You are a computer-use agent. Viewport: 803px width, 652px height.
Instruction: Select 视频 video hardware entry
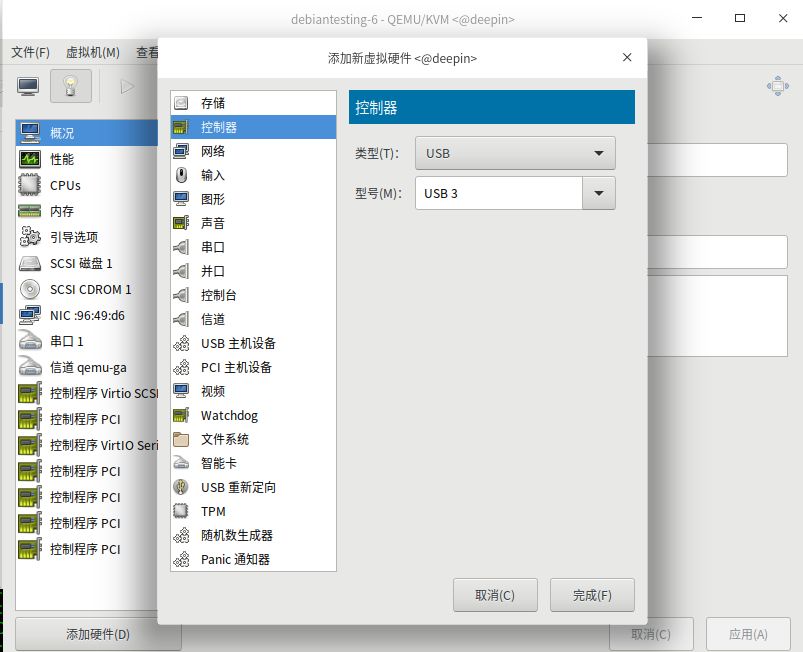pyautogui.click(x=253, y=391)
